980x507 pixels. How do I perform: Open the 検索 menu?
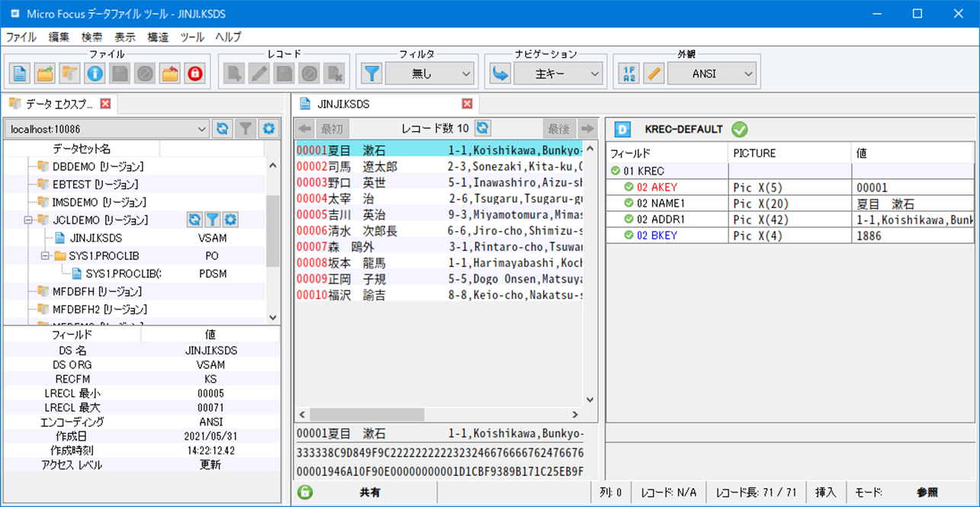coord(92,37)
